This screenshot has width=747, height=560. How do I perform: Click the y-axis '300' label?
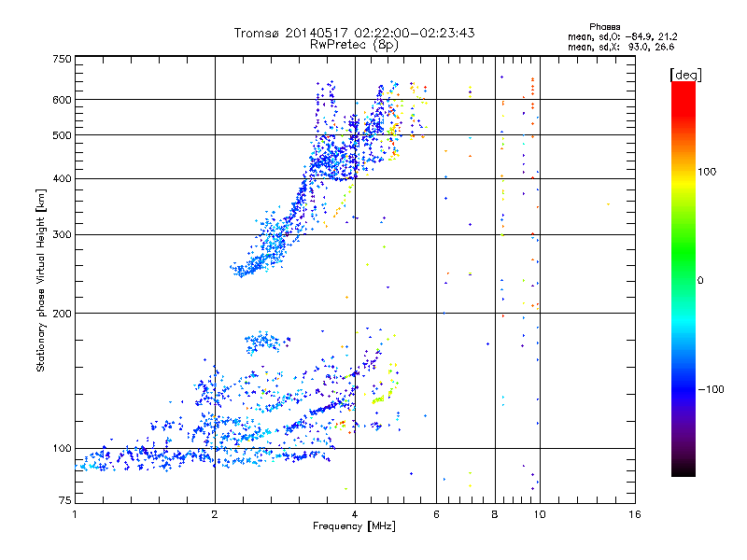(62, 235)
